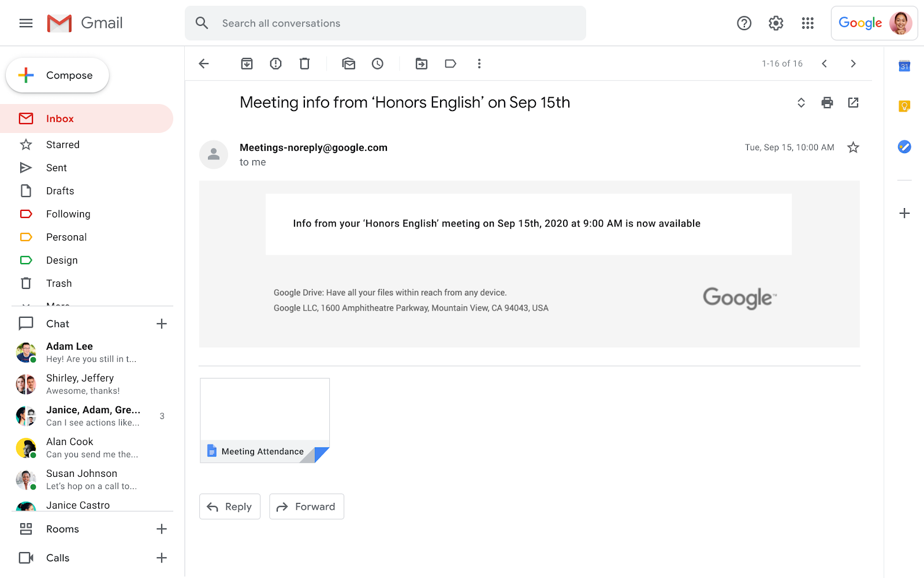Click Compose to start a new email
Screen dimensions: 924x578
coord(57,75)
